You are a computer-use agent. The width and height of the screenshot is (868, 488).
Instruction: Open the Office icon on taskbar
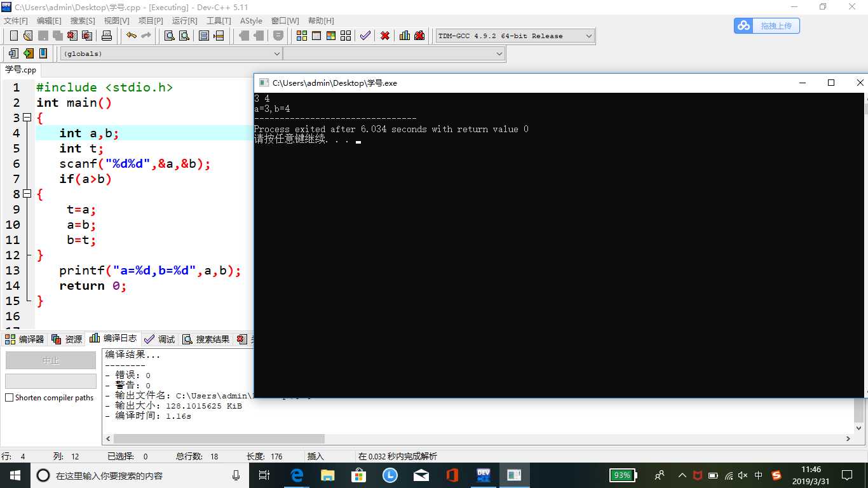tap(452, 475)
